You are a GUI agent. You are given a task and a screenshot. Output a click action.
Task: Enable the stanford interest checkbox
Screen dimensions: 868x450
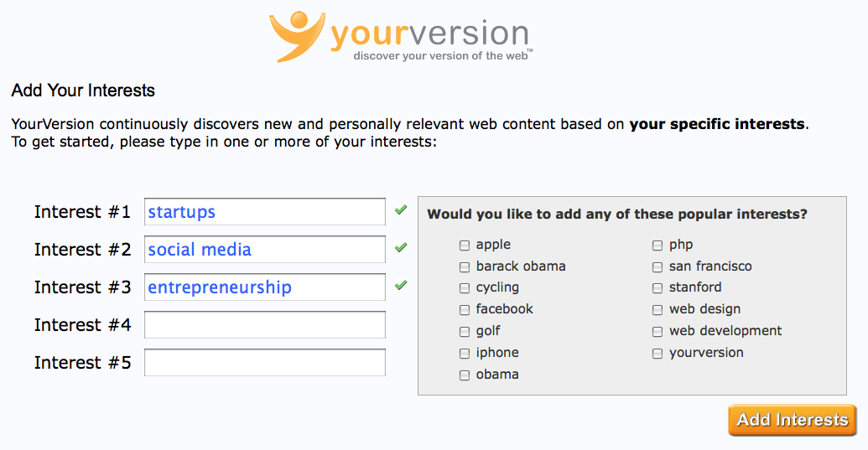[657, 288]
